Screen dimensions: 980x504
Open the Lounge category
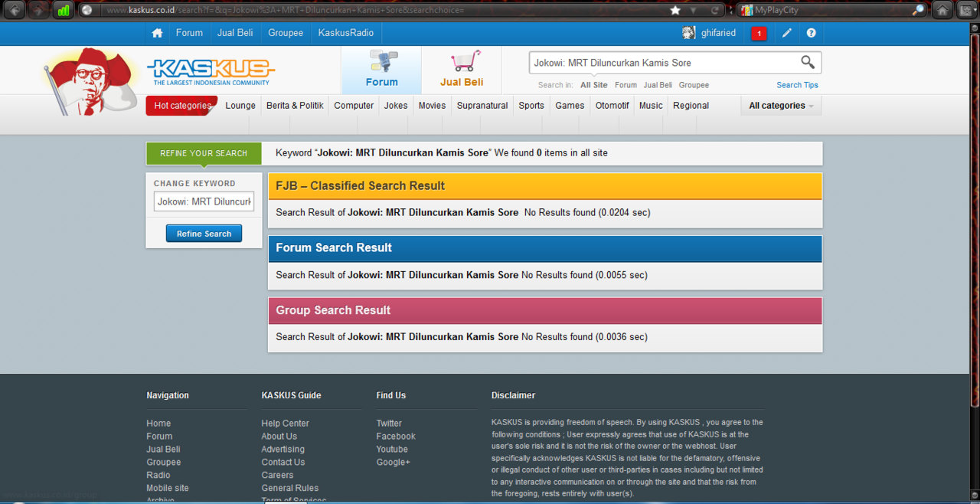(x=240, y=106)
